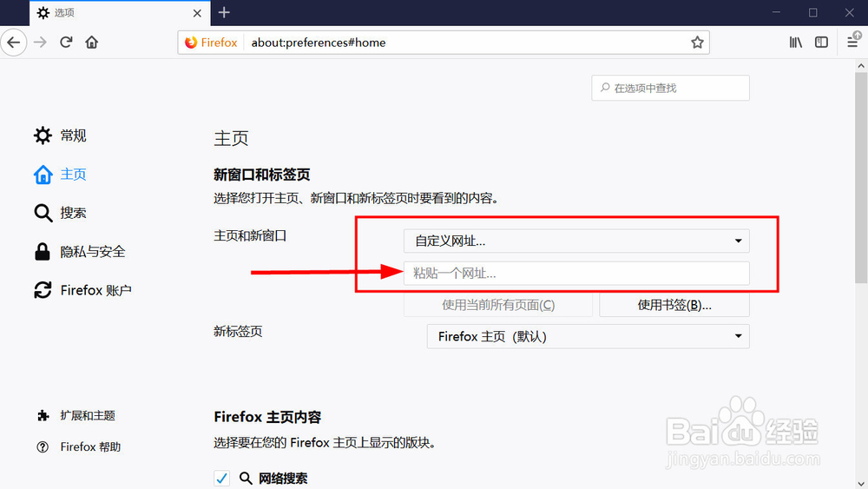868x489 pixels.
Task: Select the 选项 tab title
Action: [x=64, y=13]
